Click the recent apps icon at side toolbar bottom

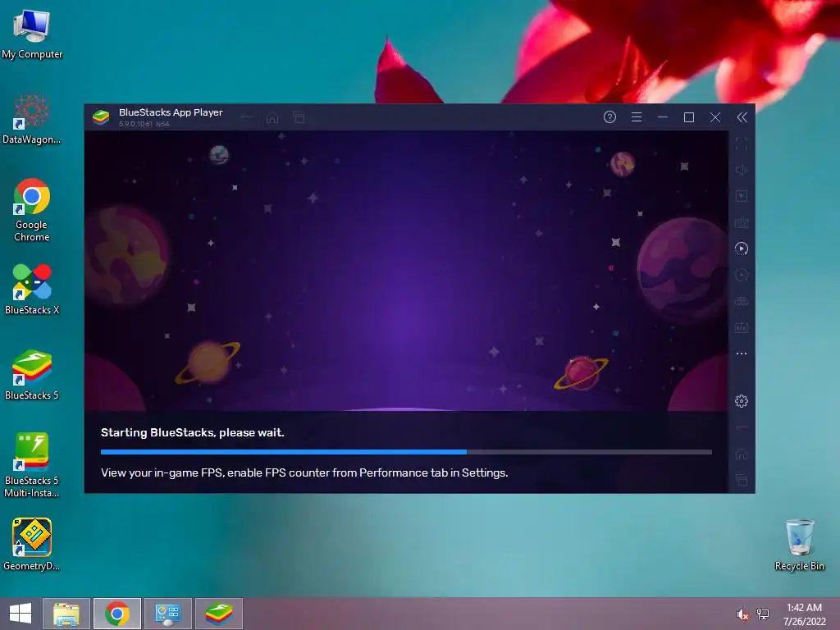(x=742, y=480)
